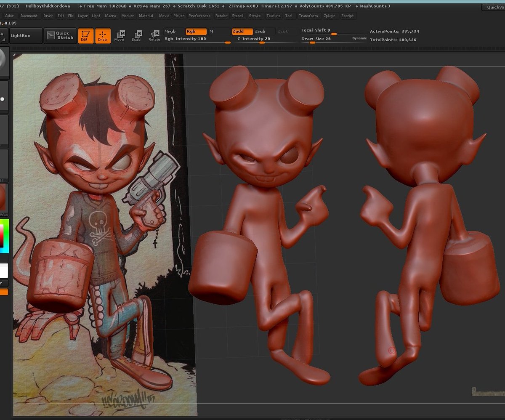Adjust the Focal Shift slider
This screenshot has height=420, width=505.
pyautogui.click(x=334, y=31)
